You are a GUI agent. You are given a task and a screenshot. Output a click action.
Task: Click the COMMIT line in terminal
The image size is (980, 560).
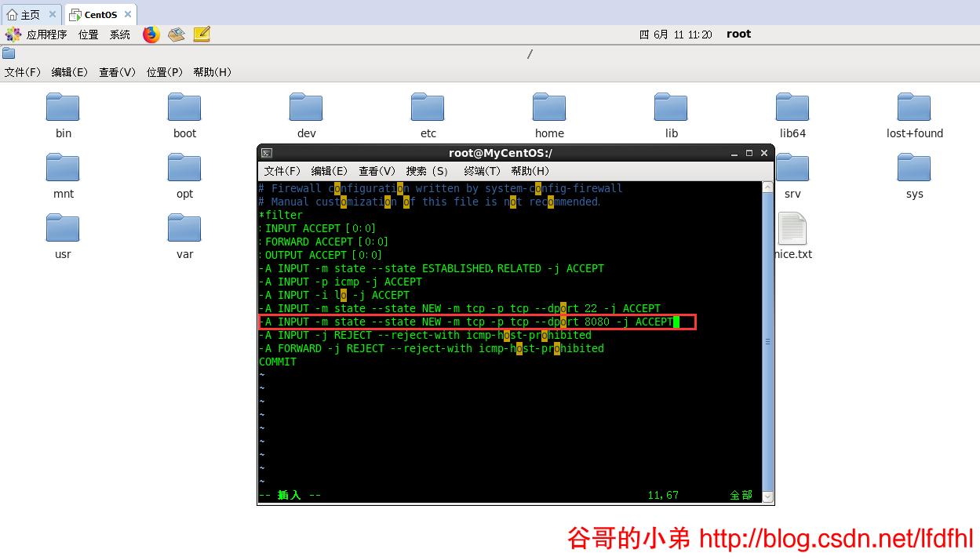pos(278,362)
